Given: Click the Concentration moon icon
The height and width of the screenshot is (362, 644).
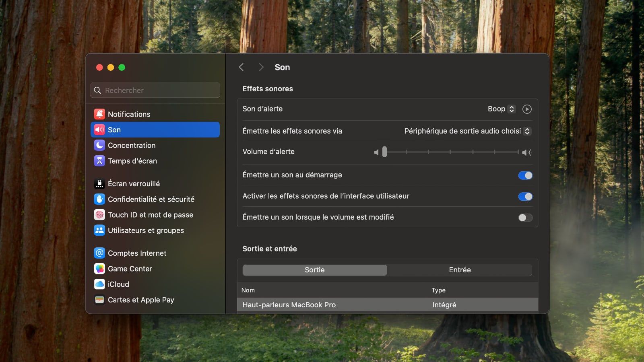Looking at the screenshot, I should [x=99, y=145].
